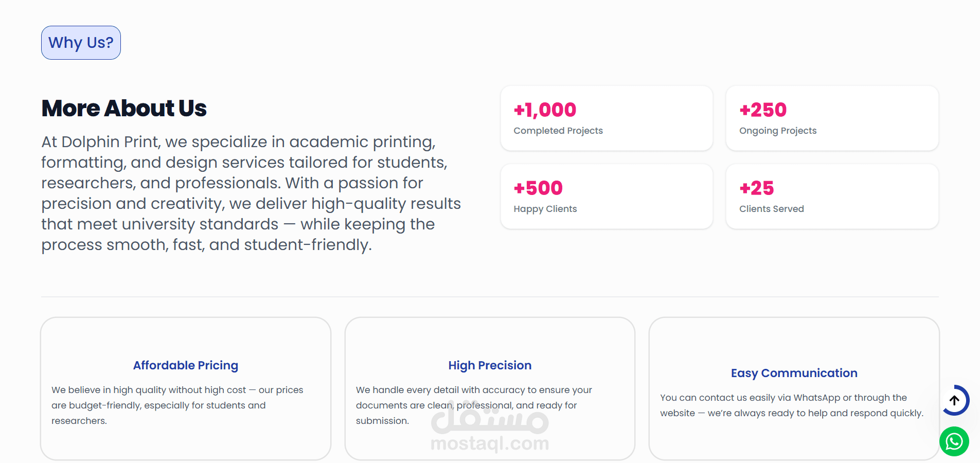Open the High Precision card title
The width and height of the screenshot is (980, 463).
490,365
